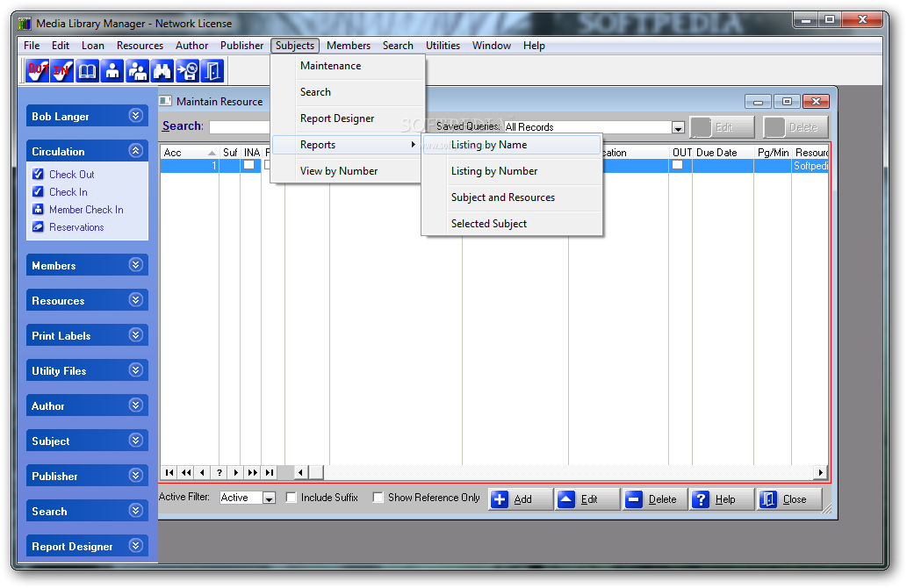907x588 pixels.
Task: Click the Reservations sidebar icon
Action: pos(38,226)
